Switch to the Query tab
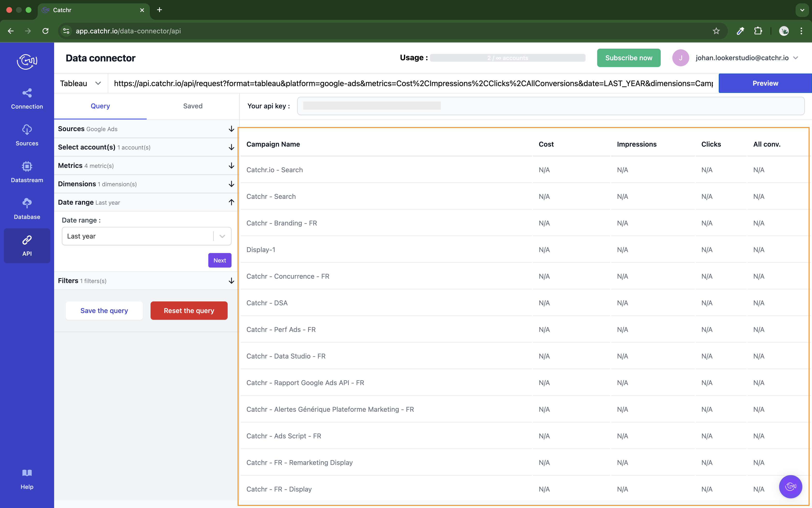The image size is (812, 508). (100, 106)
